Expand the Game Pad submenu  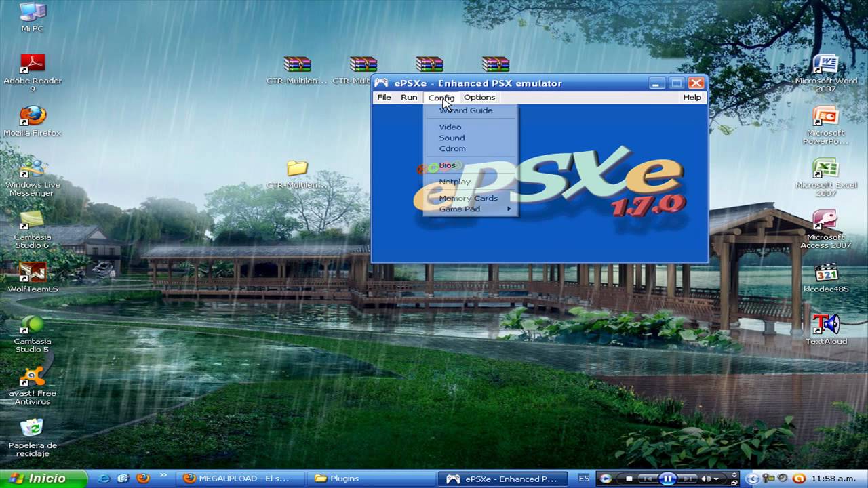(471, 209)
